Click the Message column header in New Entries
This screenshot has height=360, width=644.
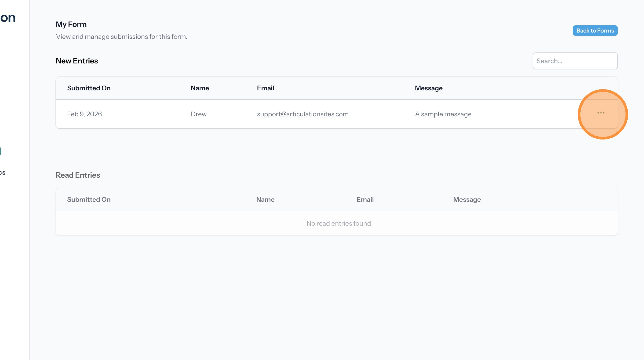pos(428,88)
